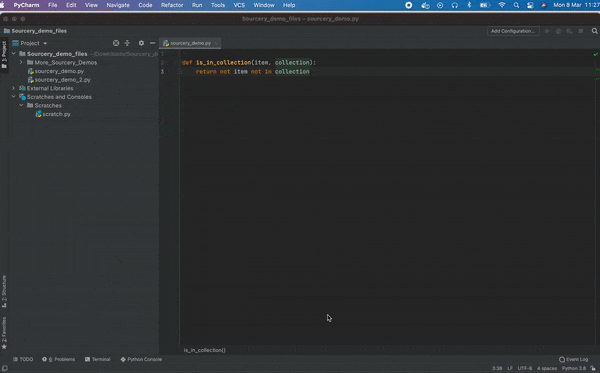The image size is (600, 373).
Task: Expand External Libraries node
Action: (14, 88)
